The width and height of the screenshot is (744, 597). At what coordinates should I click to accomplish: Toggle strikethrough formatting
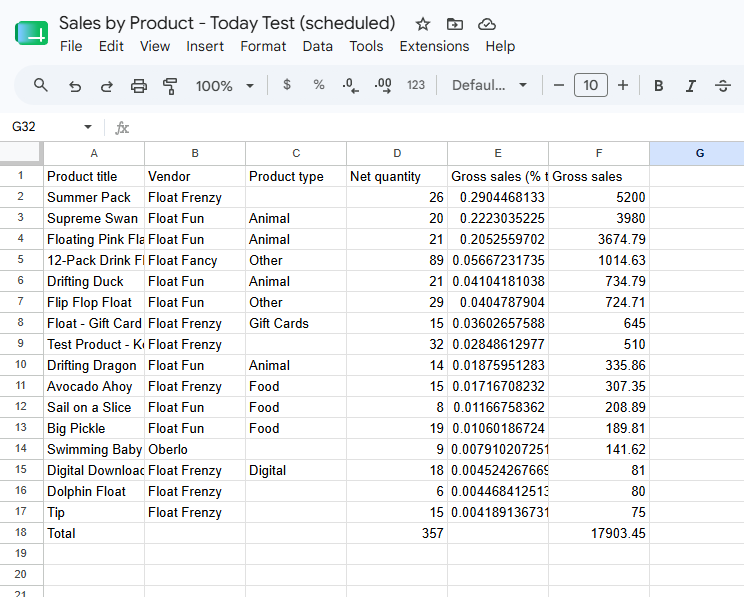[x=723, y=86]
